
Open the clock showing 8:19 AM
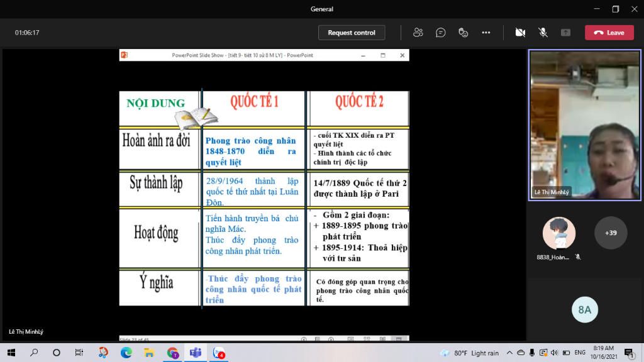point(604,353)
